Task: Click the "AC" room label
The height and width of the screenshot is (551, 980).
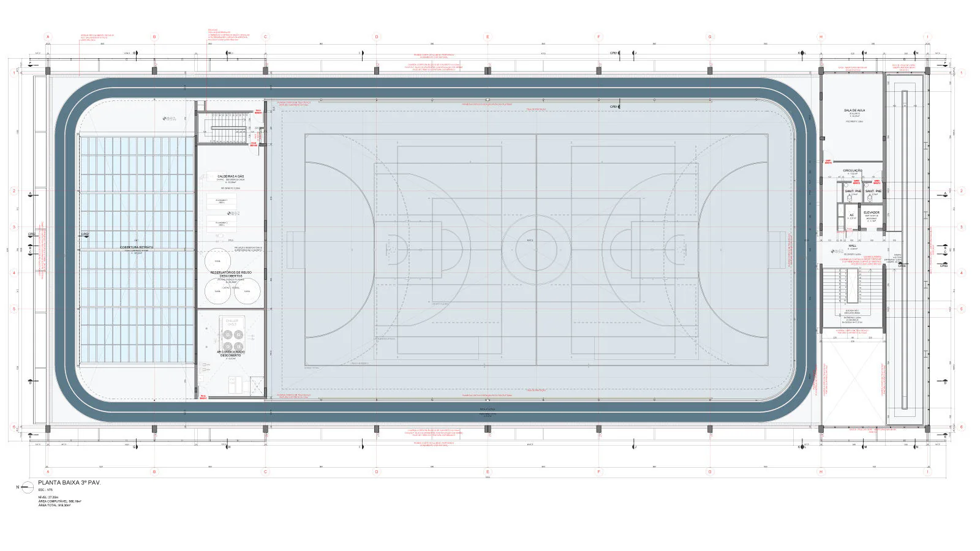Action: (x=851, y=215)
